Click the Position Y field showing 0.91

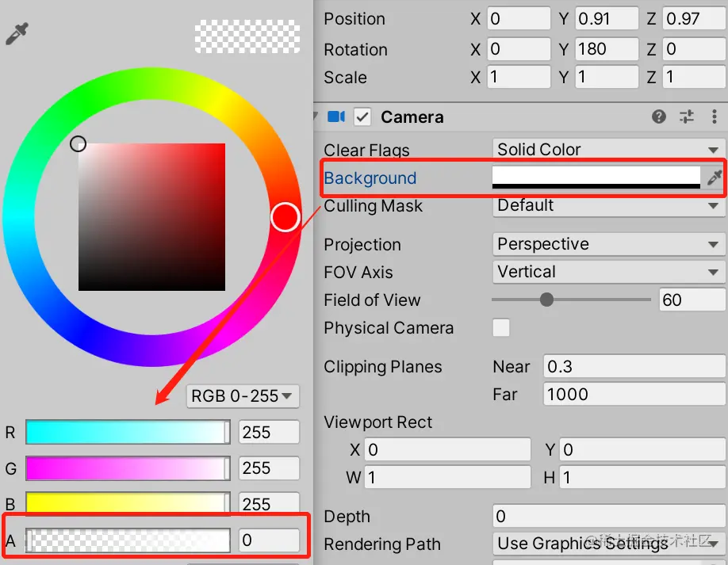[607, 18]
